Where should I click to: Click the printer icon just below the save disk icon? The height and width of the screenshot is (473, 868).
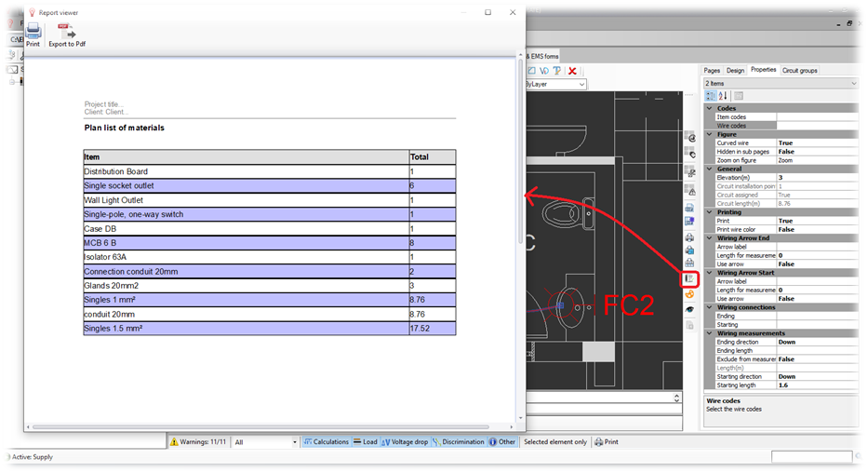click(689, 237)
